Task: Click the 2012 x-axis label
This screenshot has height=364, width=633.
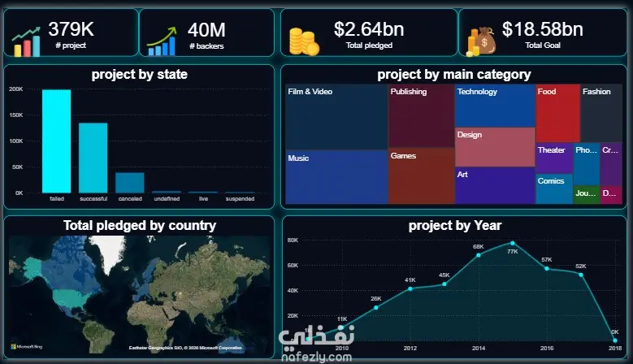Action: tap(410, 348)
